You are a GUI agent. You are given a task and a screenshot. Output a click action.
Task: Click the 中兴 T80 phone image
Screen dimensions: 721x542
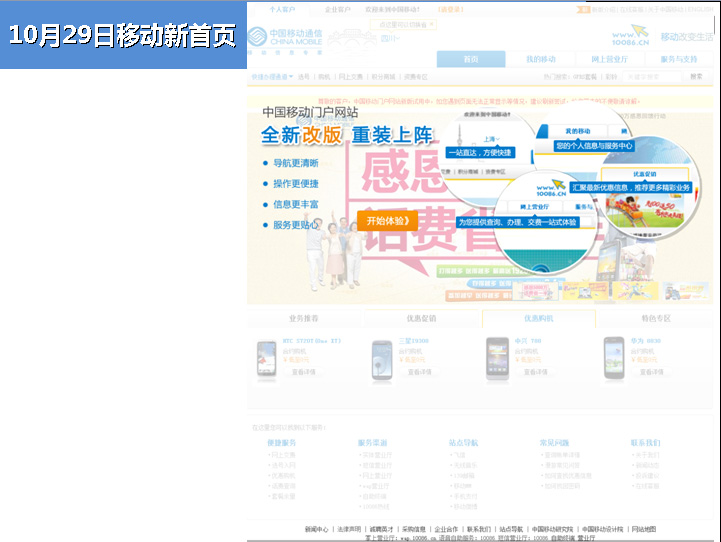(x=498, y=359)
